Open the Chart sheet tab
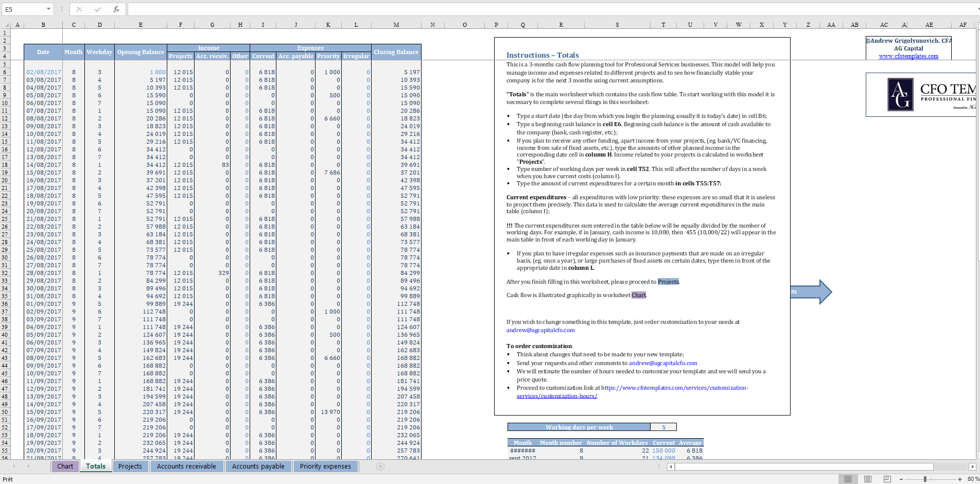The image size is (980, 484). (x=65, y=466)
